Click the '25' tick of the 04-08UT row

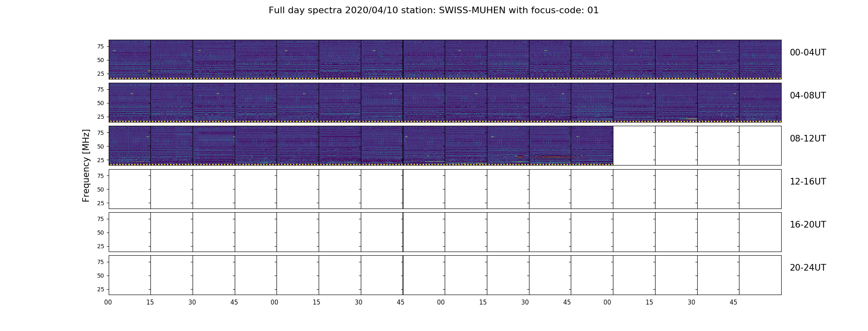[x=100, y=117]
